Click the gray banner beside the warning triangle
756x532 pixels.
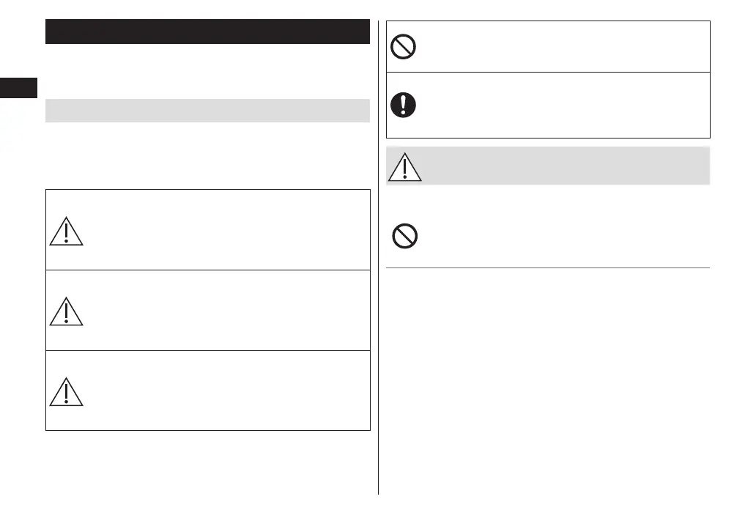[564, 166]
